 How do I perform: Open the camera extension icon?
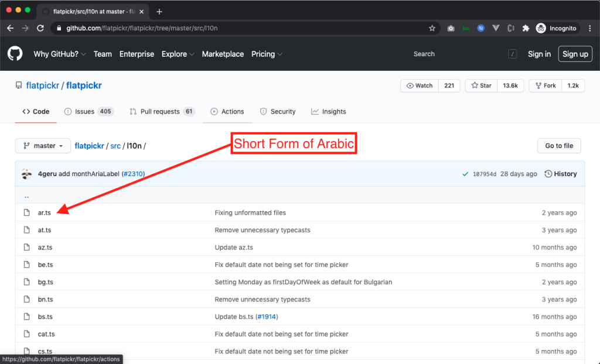pyautogui.click(x=451, y=28)
